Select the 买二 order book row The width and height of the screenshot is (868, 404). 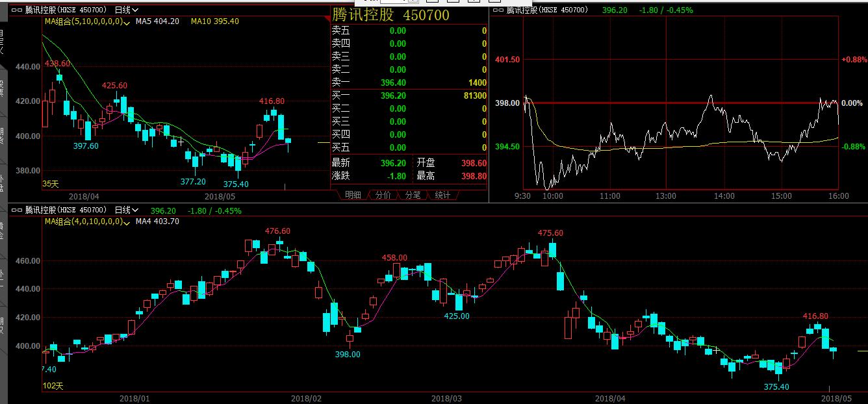point(409,108)
